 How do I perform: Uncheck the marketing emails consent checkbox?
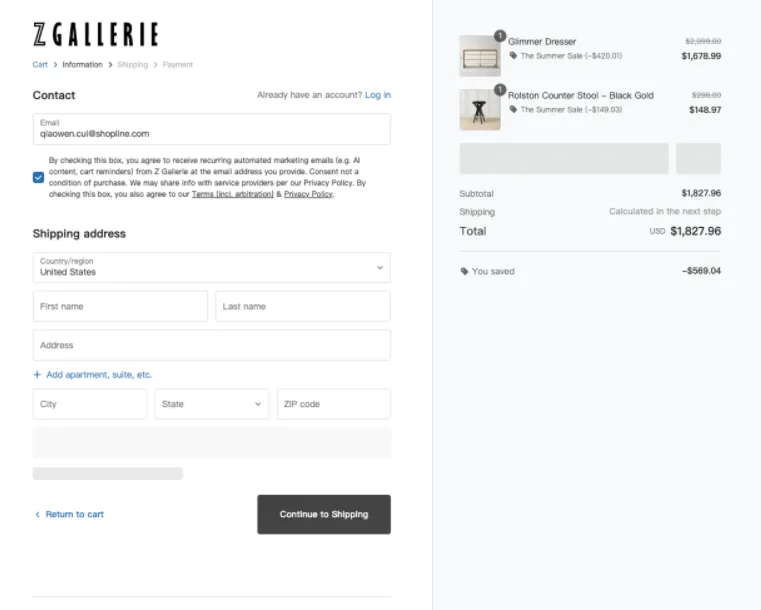click(x=38, y=177)
